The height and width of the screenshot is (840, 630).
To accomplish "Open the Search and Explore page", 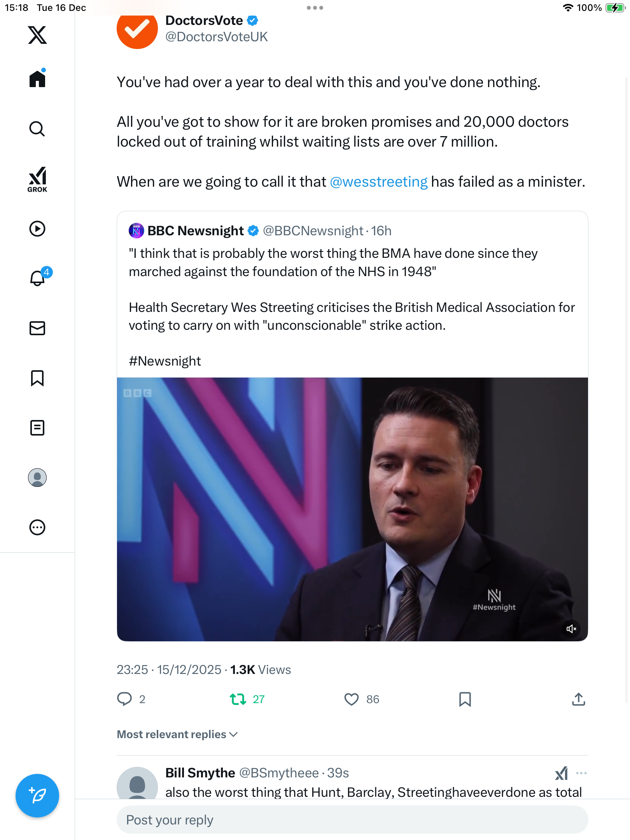I will coord(37,129).
